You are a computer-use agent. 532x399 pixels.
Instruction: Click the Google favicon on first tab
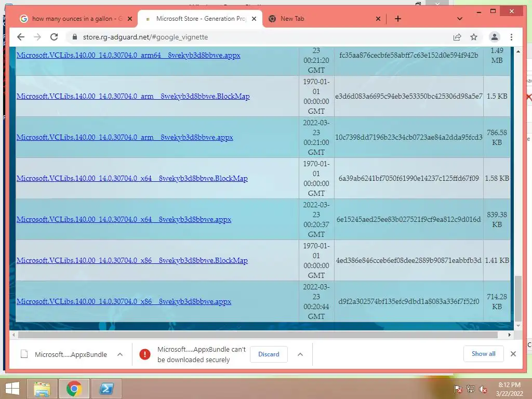point(24,19)
